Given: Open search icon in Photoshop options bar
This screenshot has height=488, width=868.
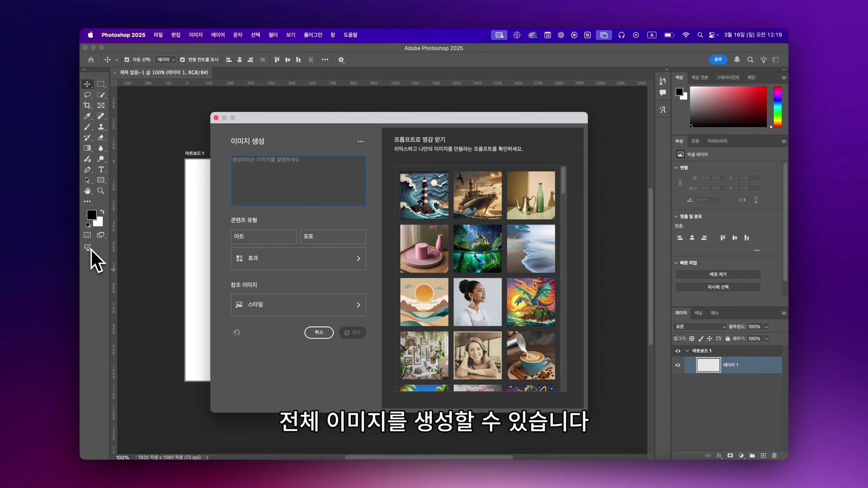Looking at the screenshot, I should pos(750,60).
